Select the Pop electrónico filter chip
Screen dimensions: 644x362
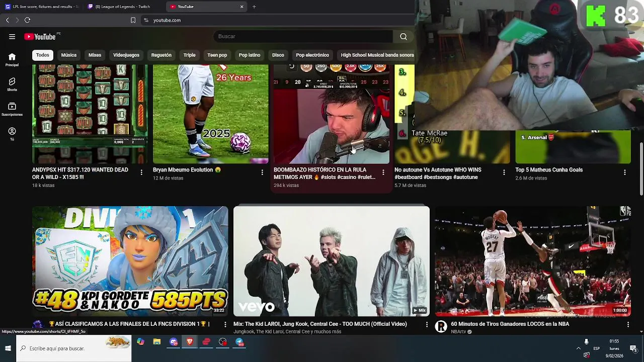point(312,55)
